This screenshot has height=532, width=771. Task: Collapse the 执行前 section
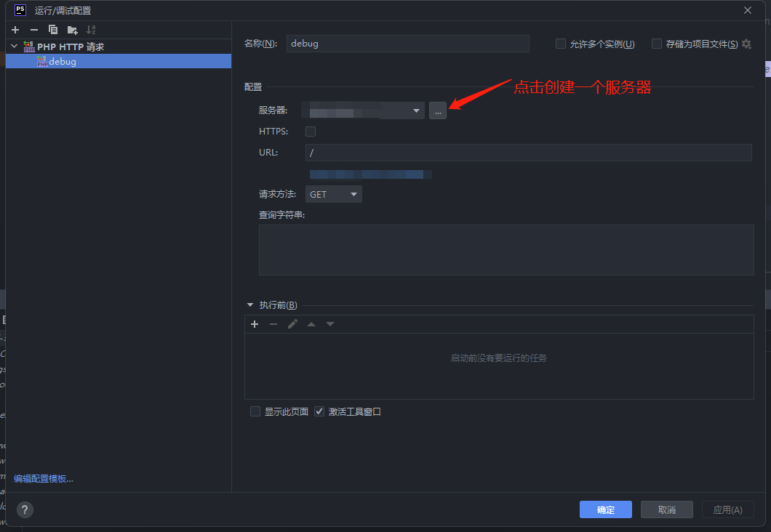(250, 305)
